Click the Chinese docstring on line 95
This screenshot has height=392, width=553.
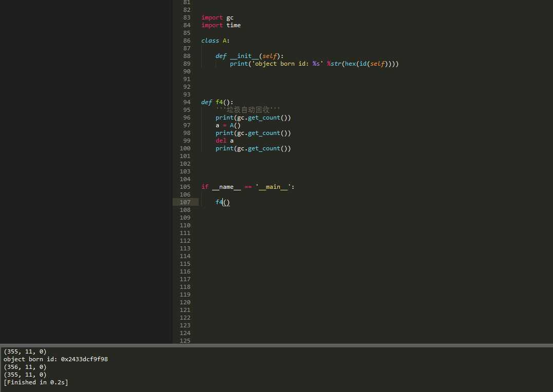(248, 110)
